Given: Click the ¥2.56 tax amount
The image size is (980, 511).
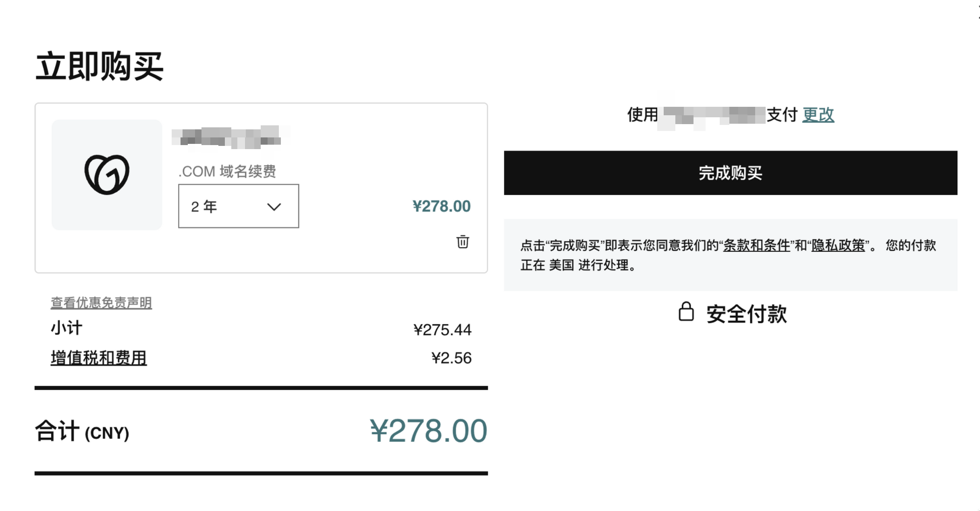Looking at the screenshot, I should tap(451, 358).
